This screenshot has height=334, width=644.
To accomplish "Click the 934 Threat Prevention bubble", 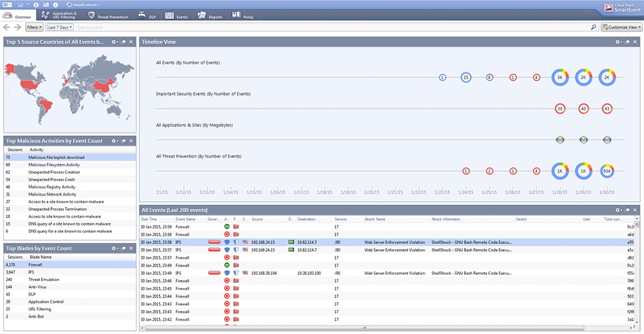I will tap(607, 171).
